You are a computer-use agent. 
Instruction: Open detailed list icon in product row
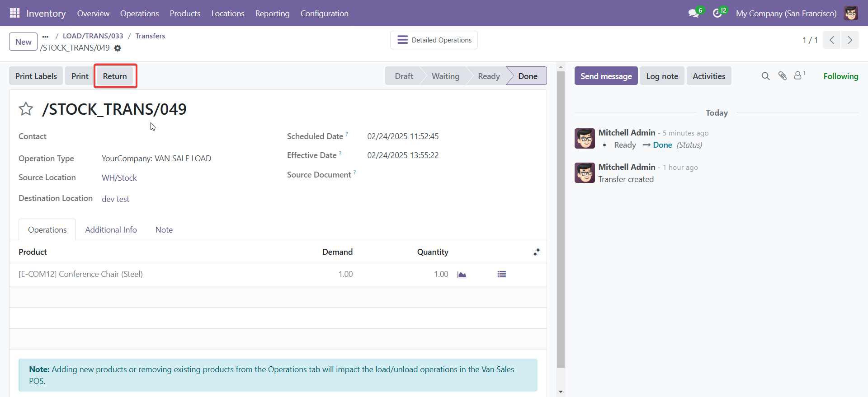(501, 275)
